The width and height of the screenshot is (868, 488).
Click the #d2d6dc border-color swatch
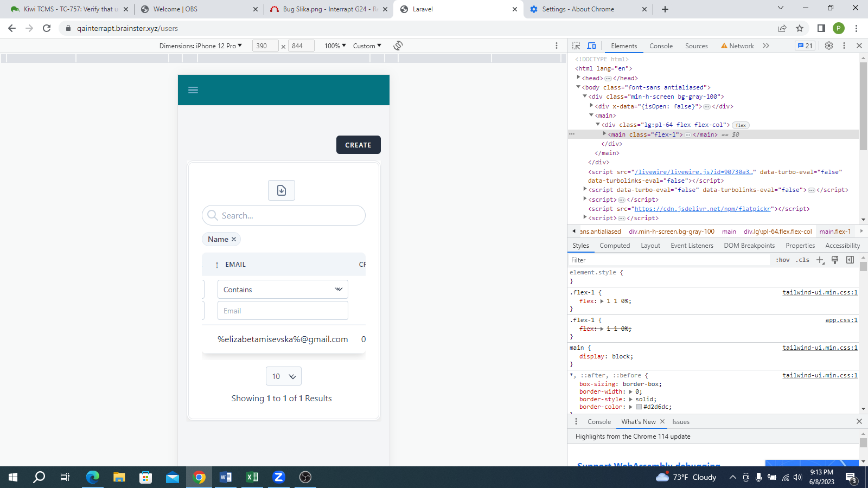tap(639, 407)
